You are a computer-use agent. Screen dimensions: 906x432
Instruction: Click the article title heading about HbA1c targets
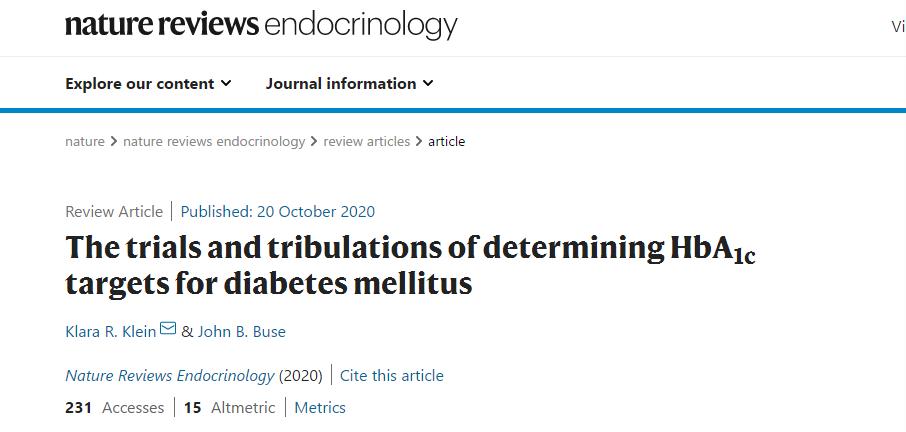410,265
